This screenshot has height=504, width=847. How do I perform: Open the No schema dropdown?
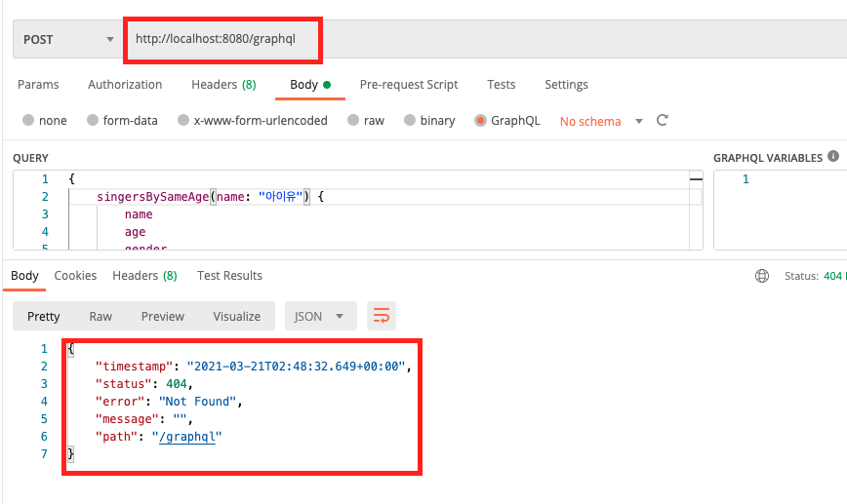[601, 122]
